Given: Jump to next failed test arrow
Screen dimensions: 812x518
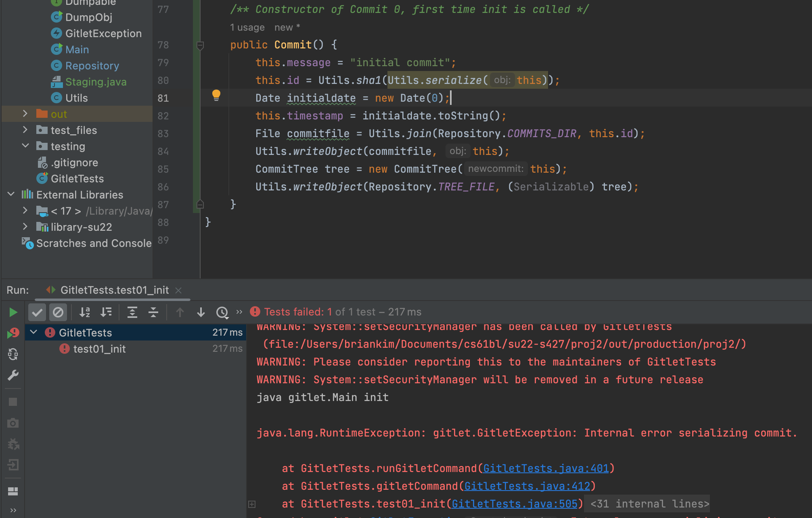Looking at the screenshot, I should click(201, 312).
